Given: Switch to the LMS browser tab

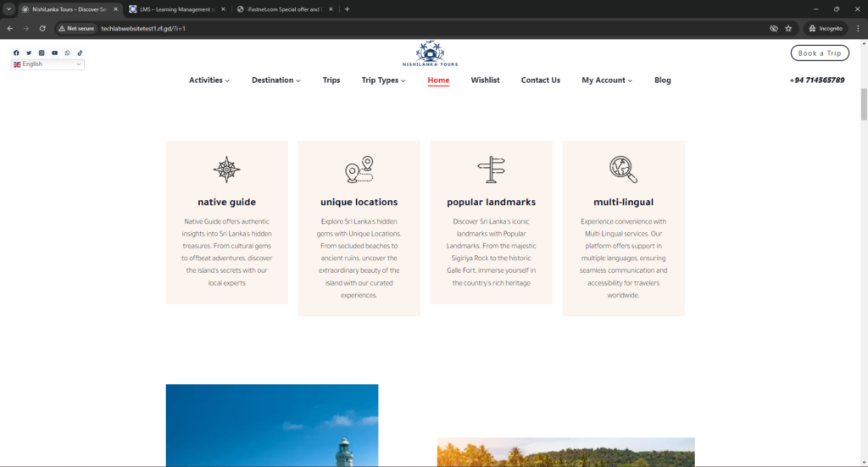Looking at the screenshot, I should (x=176, y=8).
